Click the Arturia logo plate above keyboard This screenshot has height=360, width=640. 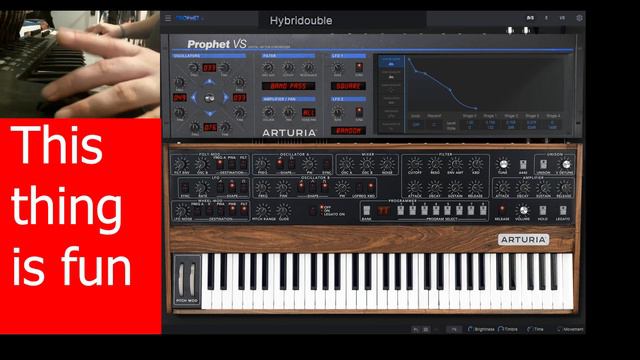pyautogui.click(x=523, y=240)
